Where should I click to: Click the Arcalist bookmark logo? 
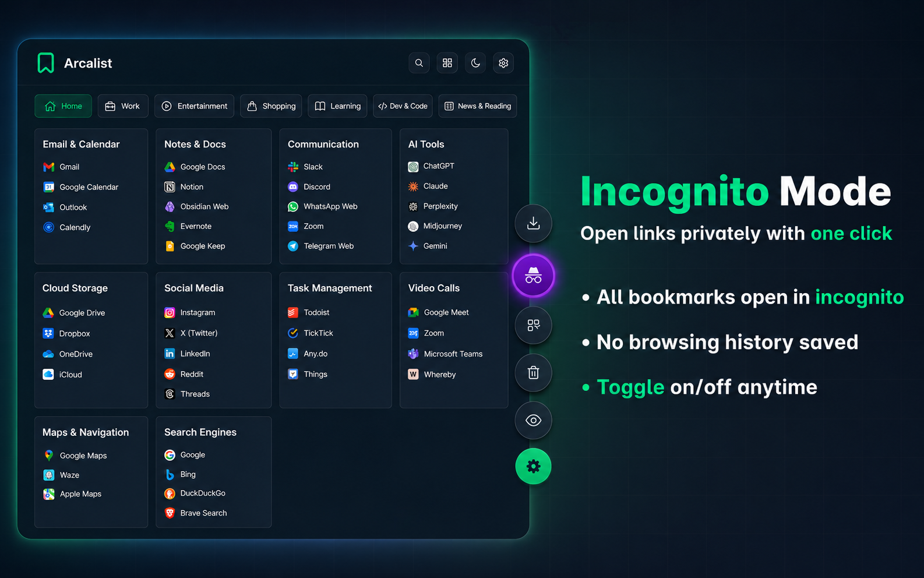click(46, 63)
